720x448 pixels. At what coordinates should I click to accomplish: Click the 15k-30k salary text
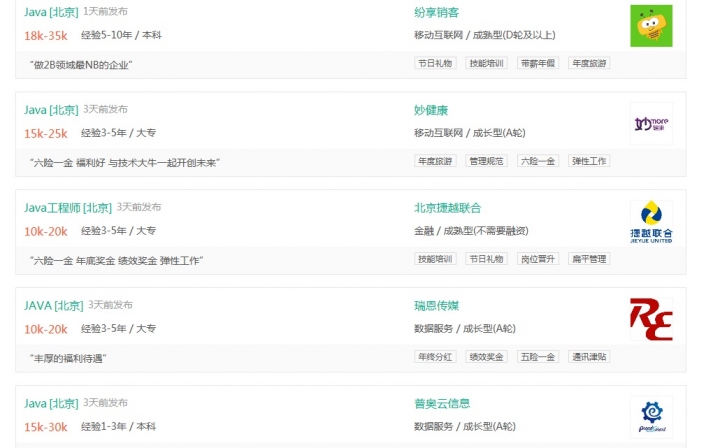point(46,426)
